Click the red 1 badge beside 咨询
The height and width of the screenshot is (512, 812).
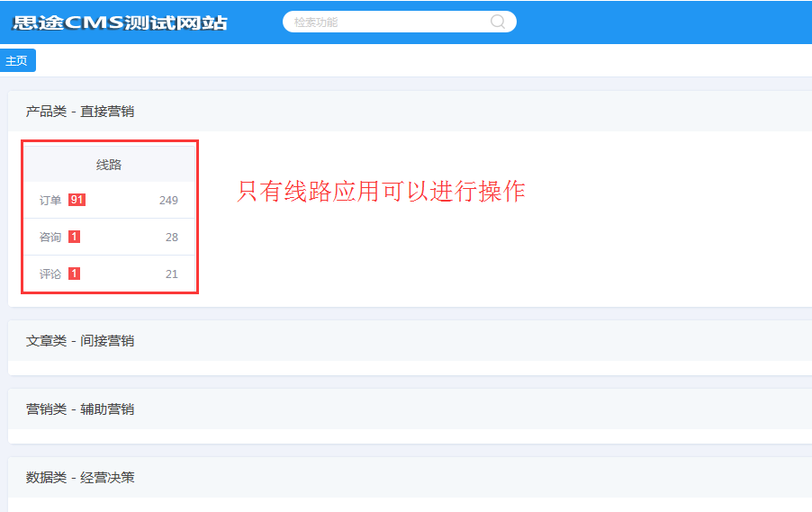pyautogui.click(x=74, y=237)
